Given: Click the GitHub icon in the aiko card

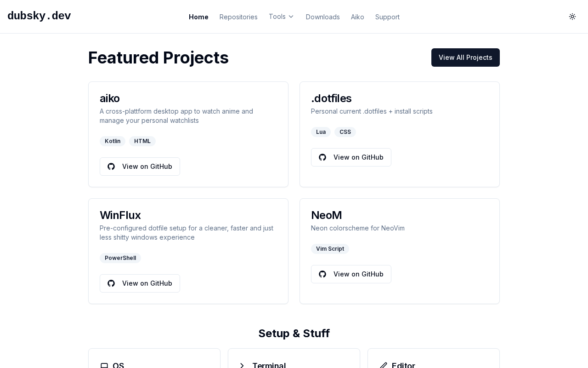Looking at the screenshot, I should point(111,167).
